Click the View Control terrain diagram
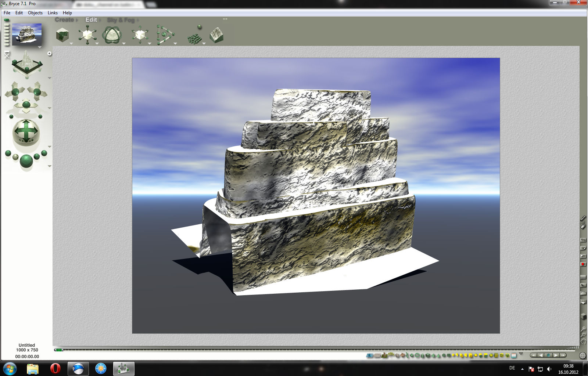The height and width of the screenshot is (376, 588). point(27,64)
